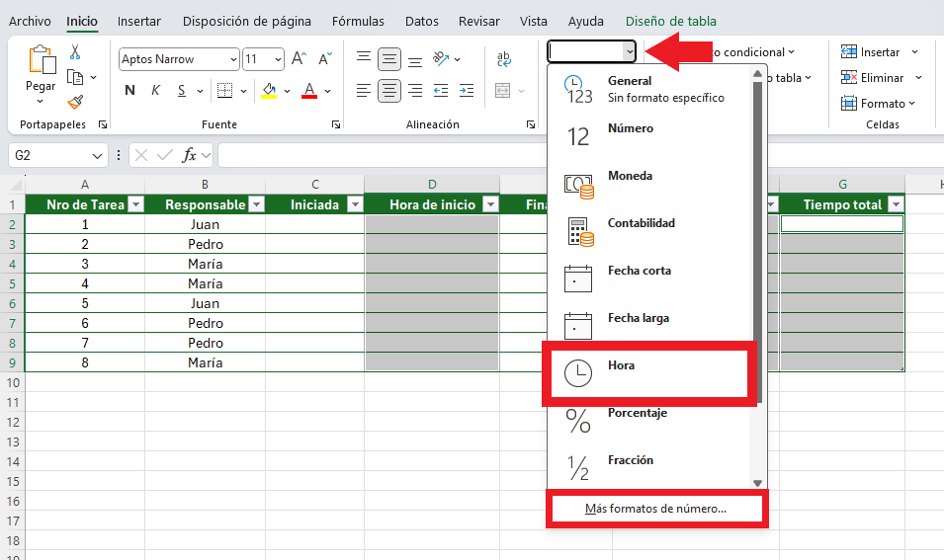Click the Pegar clipboard icon

click(42, 60)
